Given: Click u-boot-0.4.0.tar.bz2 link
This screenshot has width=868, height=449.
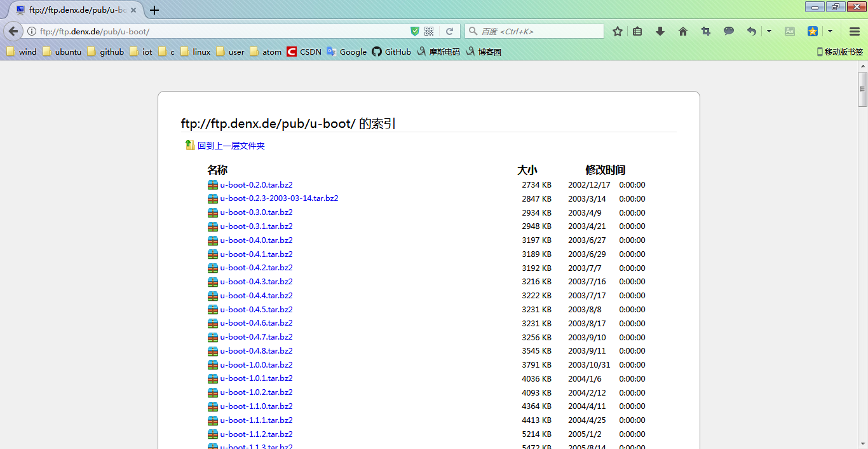Looking at the screenshot, I should [257, 240].
